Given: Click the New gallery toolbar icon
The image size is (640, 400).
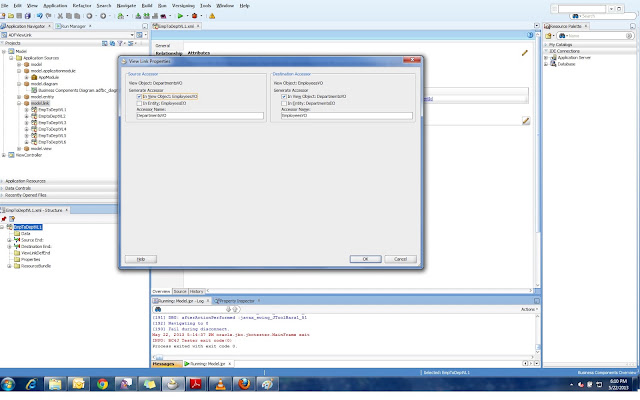Looking at the screenshot, I should (x=3, y=16).
